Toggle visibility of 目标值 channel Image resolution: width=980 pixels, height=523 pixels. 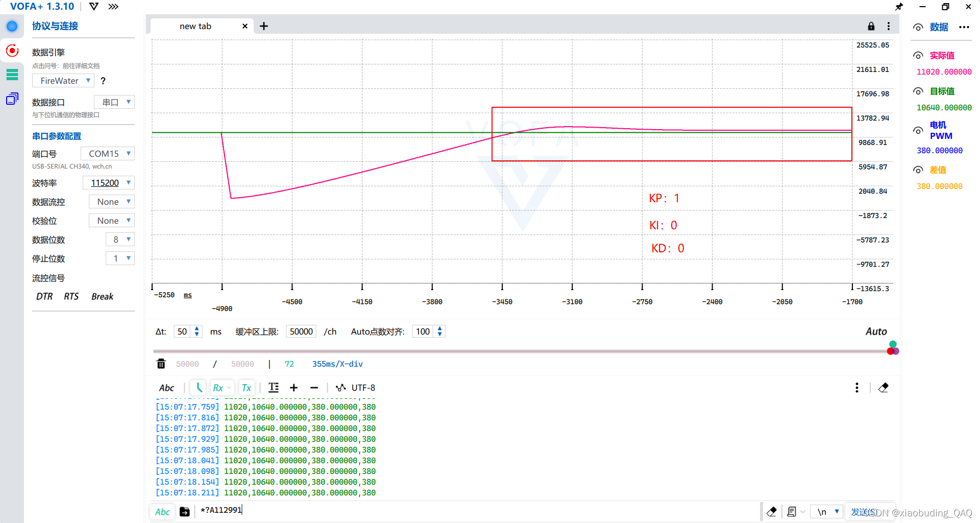(x=918, y=91)
